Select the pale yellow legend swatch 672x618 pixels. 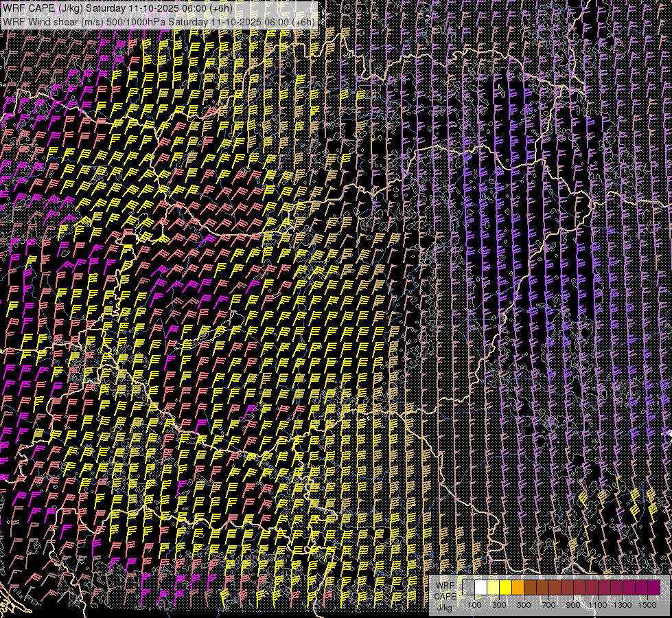(494, 588)
